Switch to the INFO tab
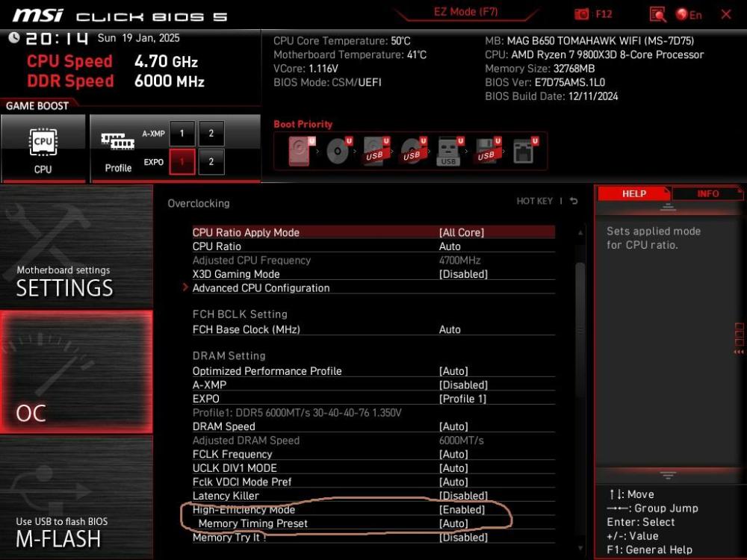The width and height of the screenshot is (747, 560). [x=707, y=193]
